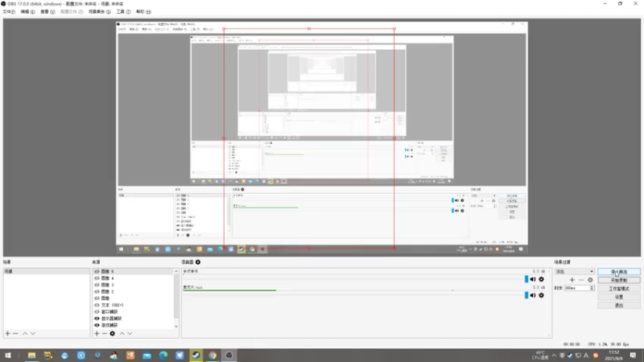Toggle visibility of 图像 5 source
The height and width of the screenshot is (362, 644).
click(x=97, y=271)
